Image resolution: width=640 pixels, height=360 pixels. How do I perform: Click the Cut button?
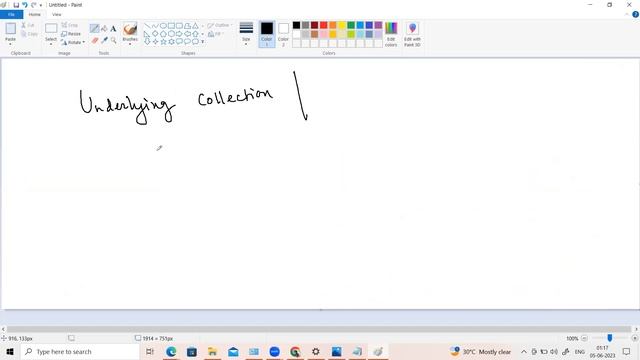[28, 25]
